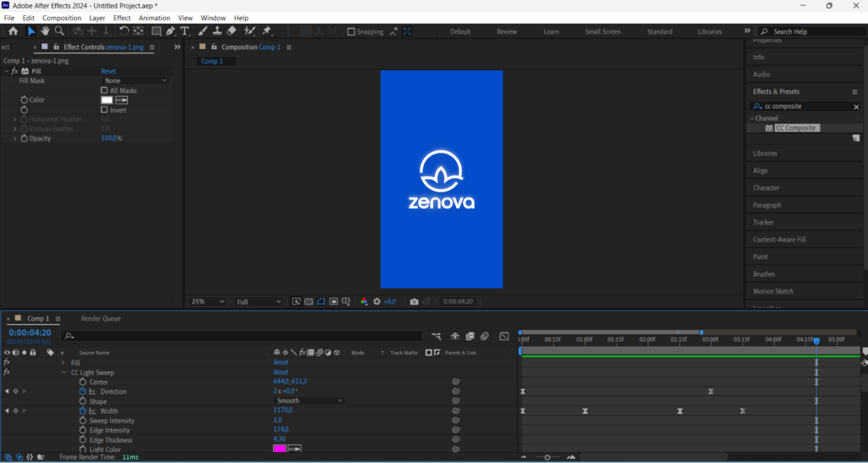
Task: Toggle the Fill Opacity stopwatch
Action: pyautogui.click(x=25, y=138)
